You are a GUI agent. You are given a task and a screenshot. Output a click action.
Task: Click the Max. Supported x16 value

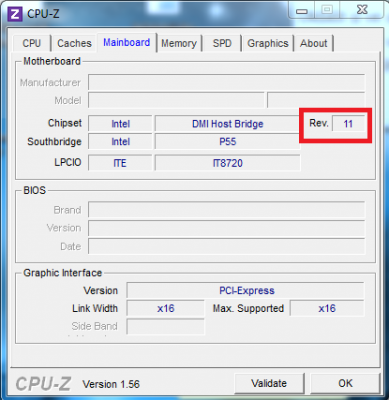tap(327, 308)
